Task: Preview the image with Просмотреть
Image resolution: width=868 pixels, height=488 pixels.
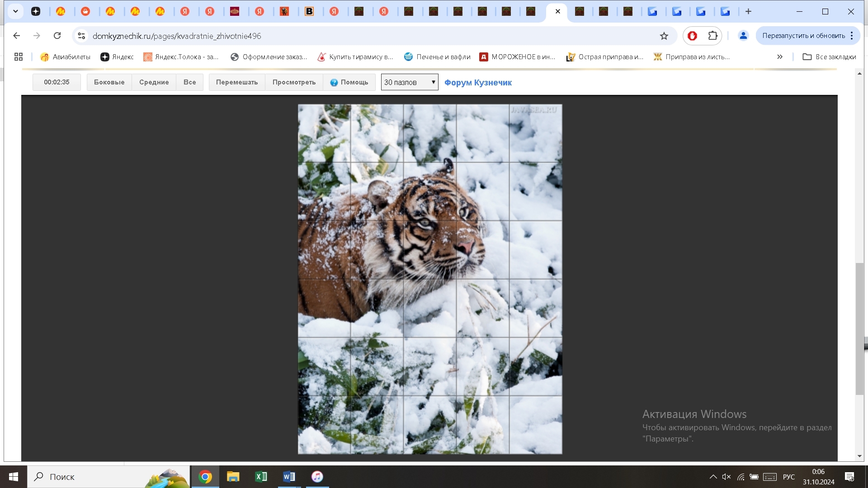Action: tap(294, 82)
